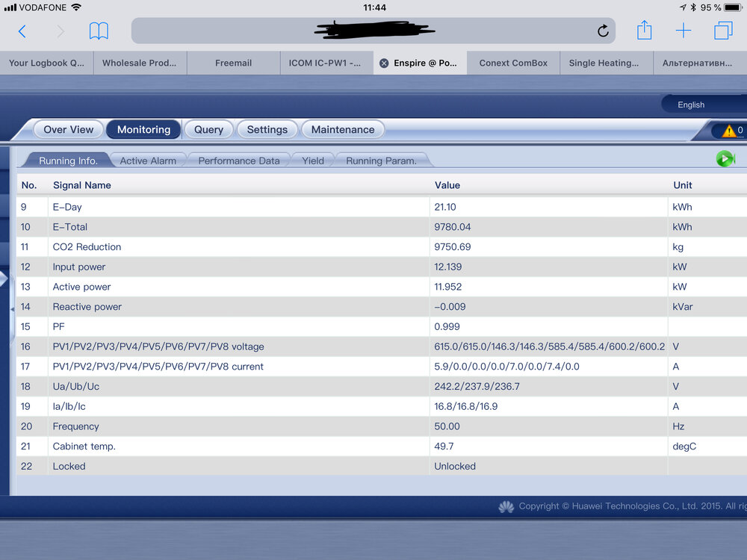
Task: Switch to Conext ComBox browser tab
Action: 514,63
